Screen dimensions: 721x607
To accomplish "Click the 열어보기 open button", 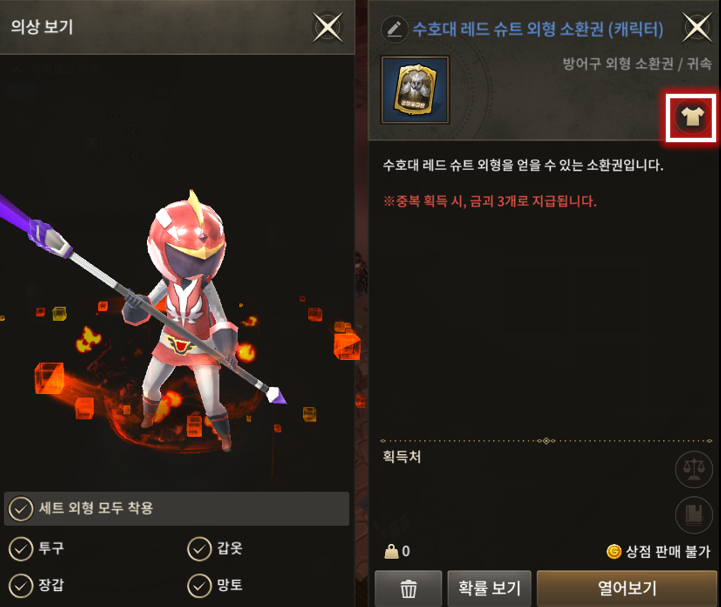I will click(627, 589).
